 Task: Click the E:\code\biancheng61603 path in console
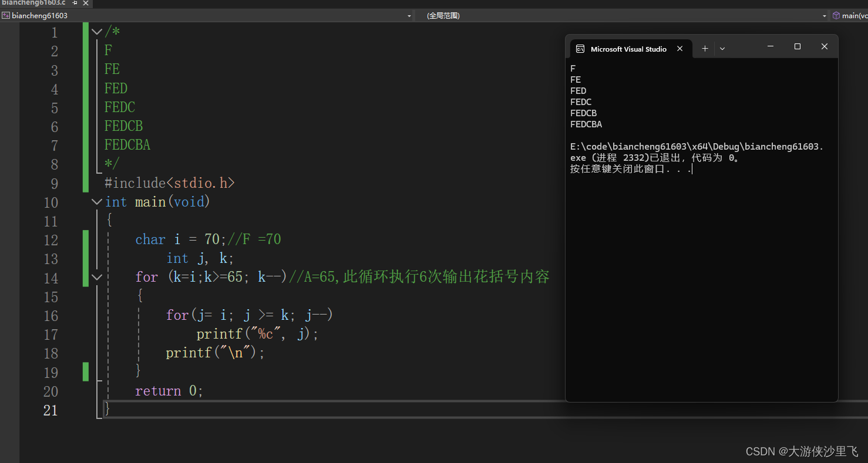697,147
